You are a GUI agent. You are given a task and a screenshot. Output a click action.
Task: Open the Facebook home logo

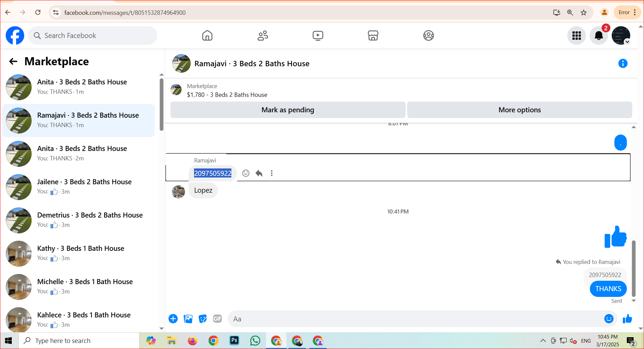coord(15,35)
